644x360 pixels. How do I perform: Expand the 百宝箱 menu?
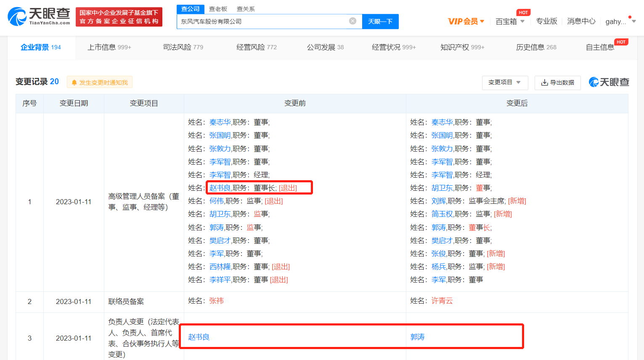click(x=510, y=21)
